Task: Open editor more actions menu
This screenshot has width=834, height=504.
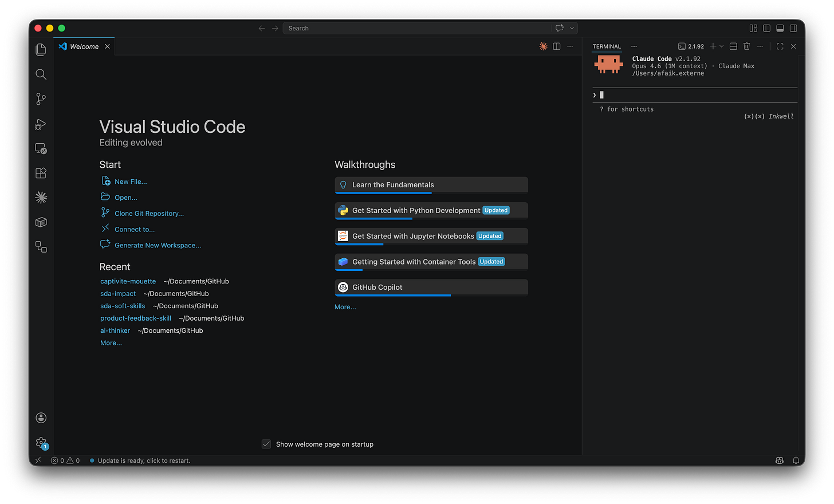Action: click(570, 46)
